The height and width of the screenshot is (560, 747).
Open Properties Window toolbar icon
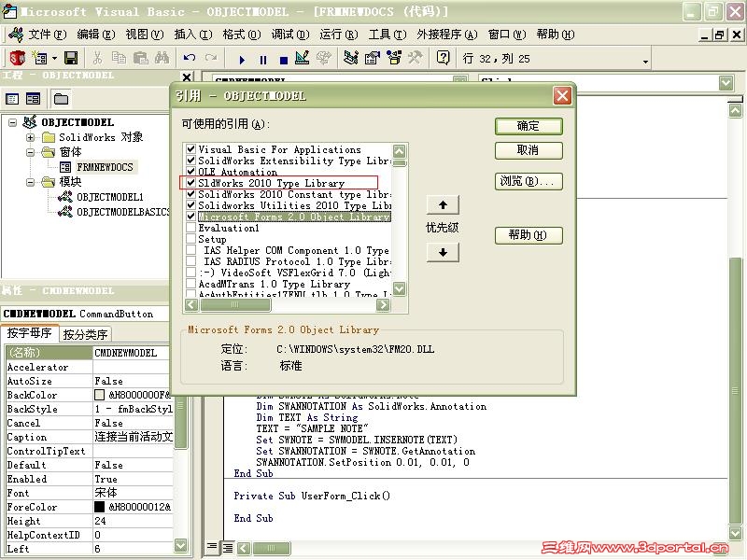click(373, 58)
